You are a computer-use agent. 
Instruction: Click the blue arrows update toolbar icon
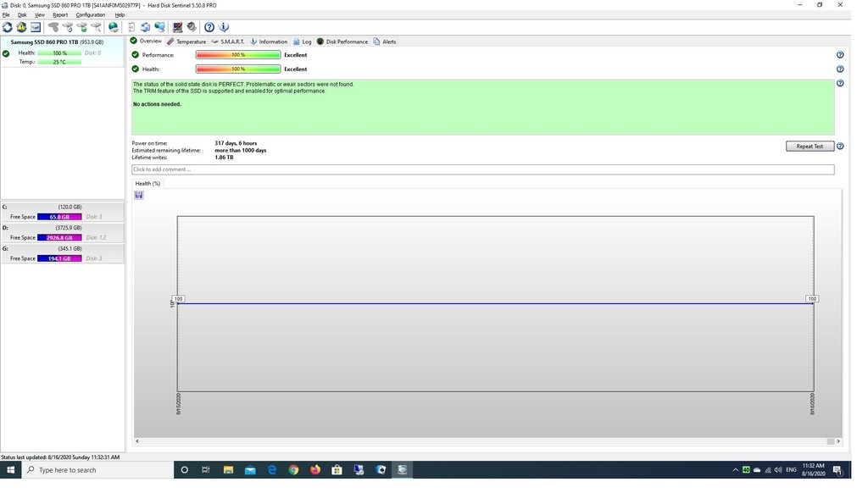tap(145, 27)
